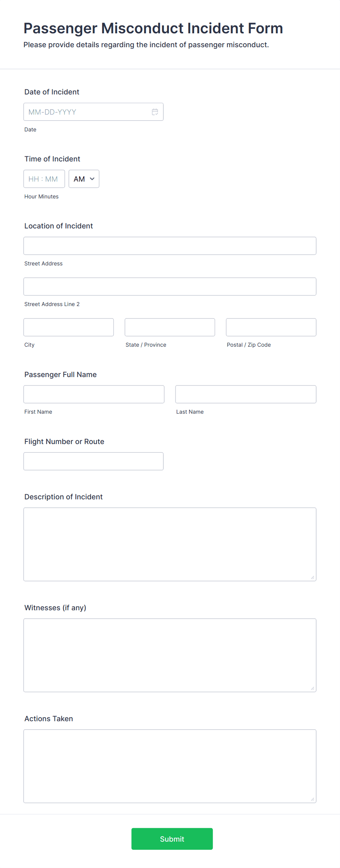Click the Postal / Zip Code field

(271, 327)
